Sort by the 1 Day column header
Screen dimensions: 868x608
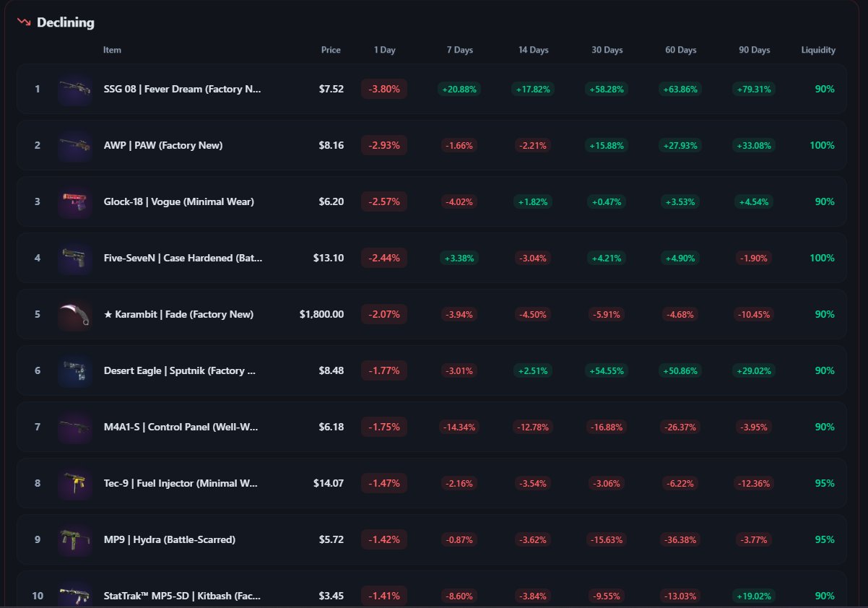click(384, 51)
